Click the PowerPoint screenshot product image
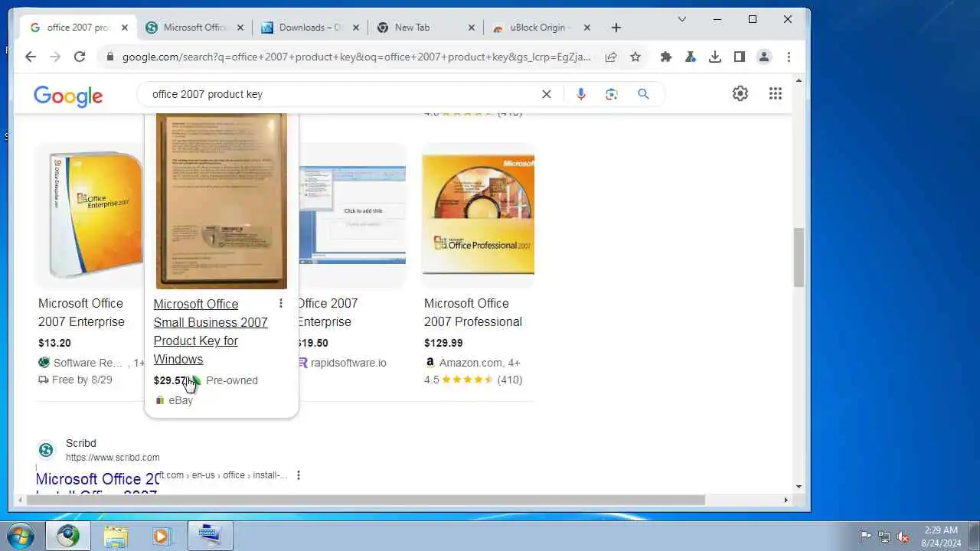 pyautogui.click(x=352, y=215)
